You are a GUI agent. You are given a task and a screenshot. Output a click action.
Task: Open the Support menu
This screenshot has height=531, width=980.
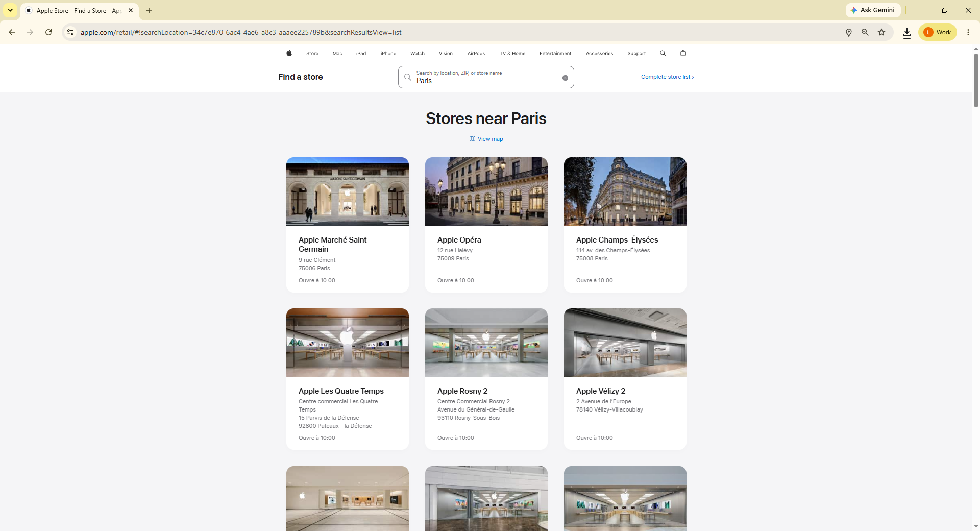click(x=636, y=54)
